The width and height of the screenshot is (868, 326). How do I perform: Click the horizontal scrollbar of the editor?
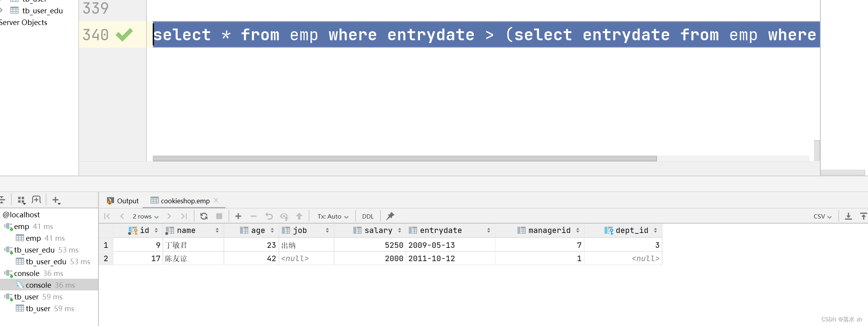tap(405, 159)
